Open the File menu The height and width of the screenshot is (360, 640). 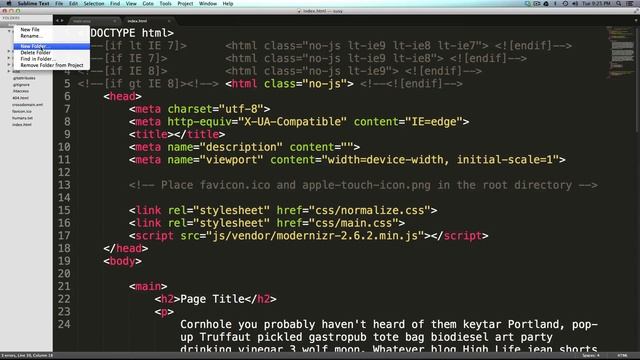[x=59, y=4]
